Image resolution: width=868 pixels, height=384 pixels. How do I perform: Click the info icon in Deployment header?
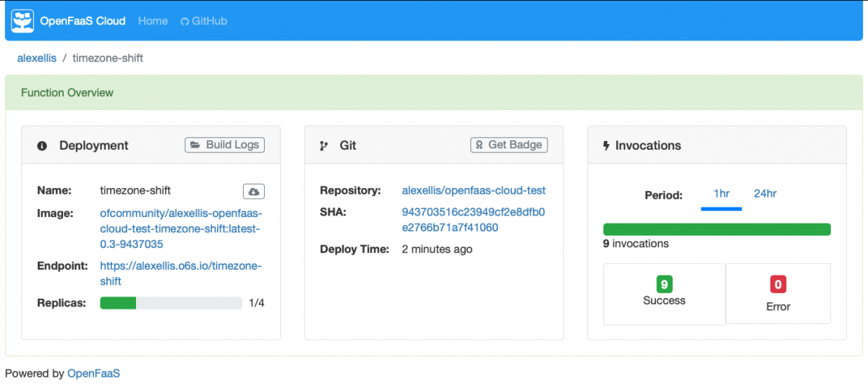(42, 146)
